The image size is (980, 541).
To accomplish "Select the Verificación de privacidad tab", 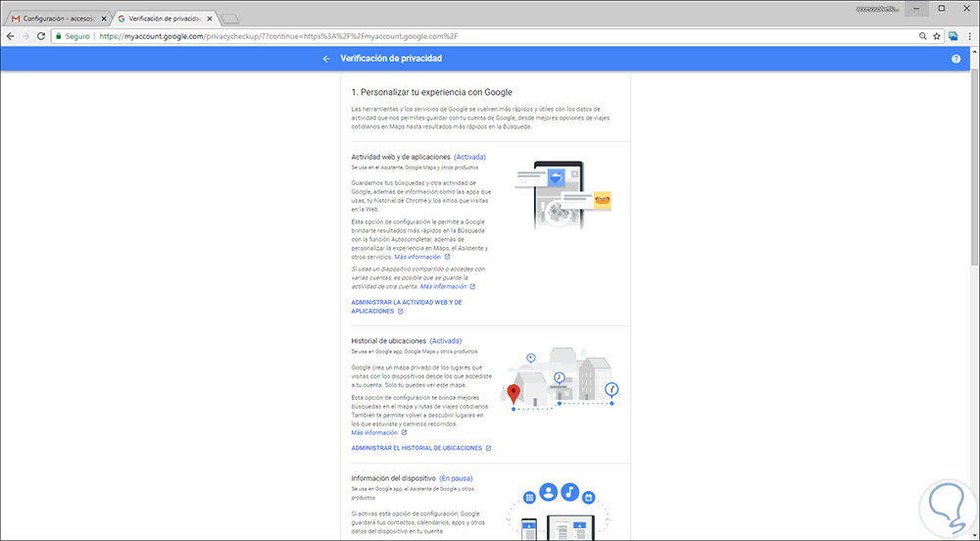I will pos(165,19).
